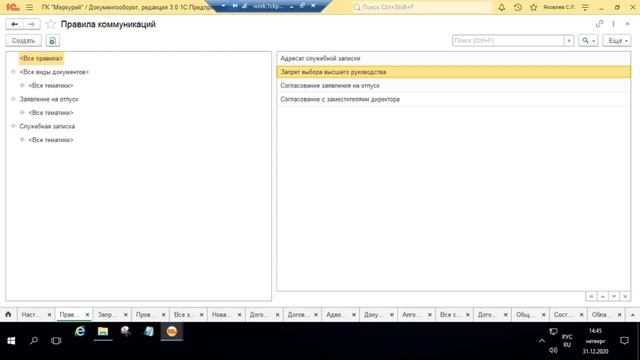
Task: Close the Адво... tab
Action: pyautogui.click(x=353, y=315)
